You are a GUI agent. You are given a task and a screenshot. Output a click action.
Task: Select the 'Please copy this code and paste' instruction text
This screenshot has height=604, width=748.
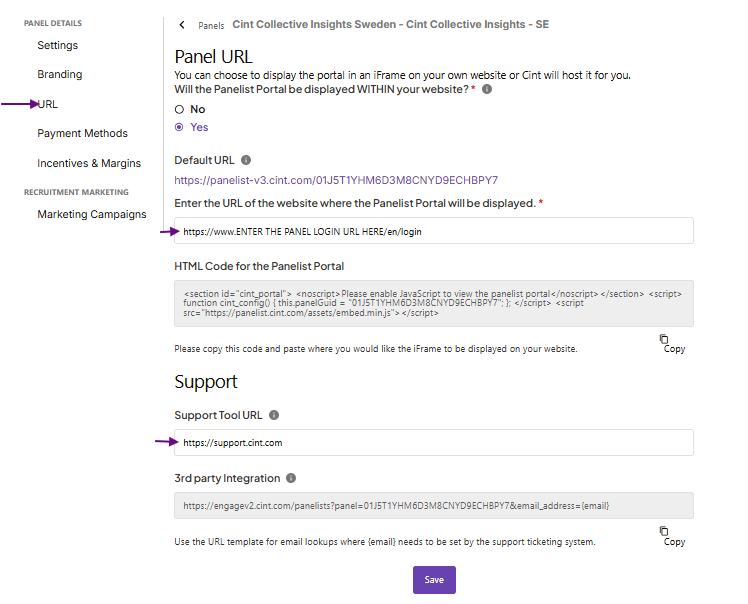[376, 349]
